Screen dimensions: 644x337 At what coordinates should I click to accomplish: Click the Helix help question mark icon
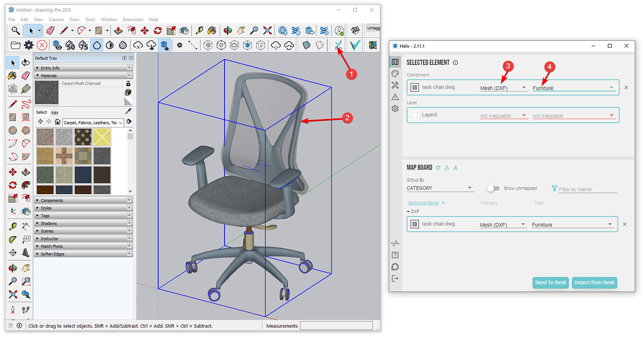(395, 255)
